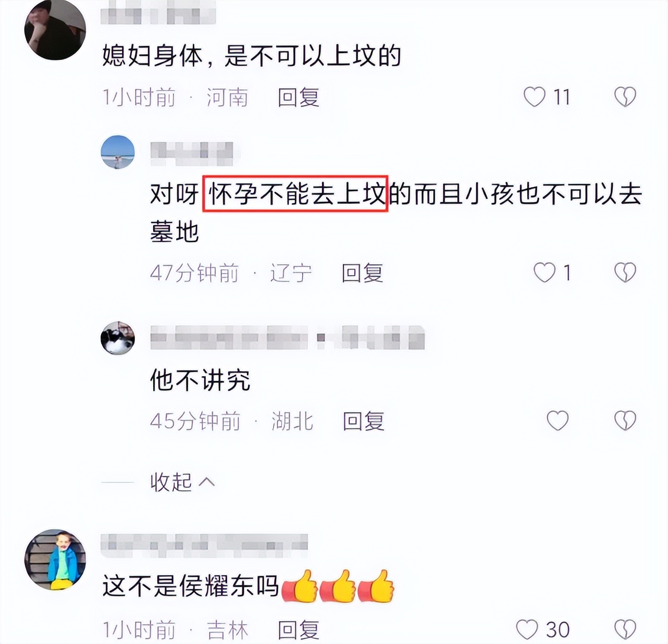Tap broken heart on the Liaoning reply
This screenshot has height=644, width=668.
625,273
